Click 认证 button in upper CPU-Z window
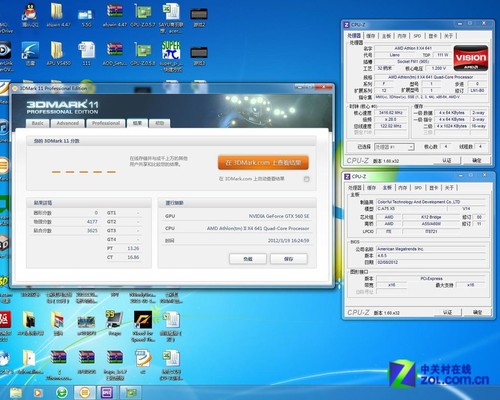 point(447,161)
